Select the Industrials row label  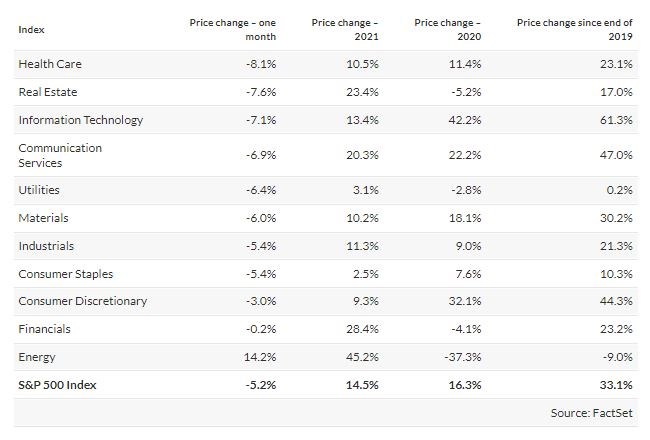46,245
